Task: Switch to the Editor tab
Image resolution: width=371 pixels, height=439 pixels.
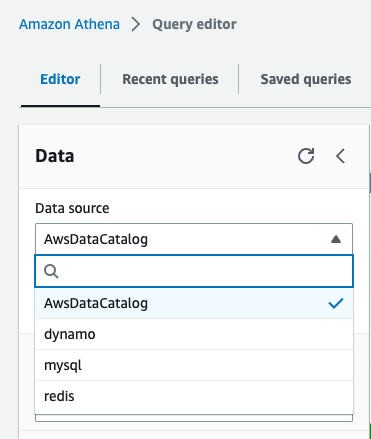Action: pos(60,79)
